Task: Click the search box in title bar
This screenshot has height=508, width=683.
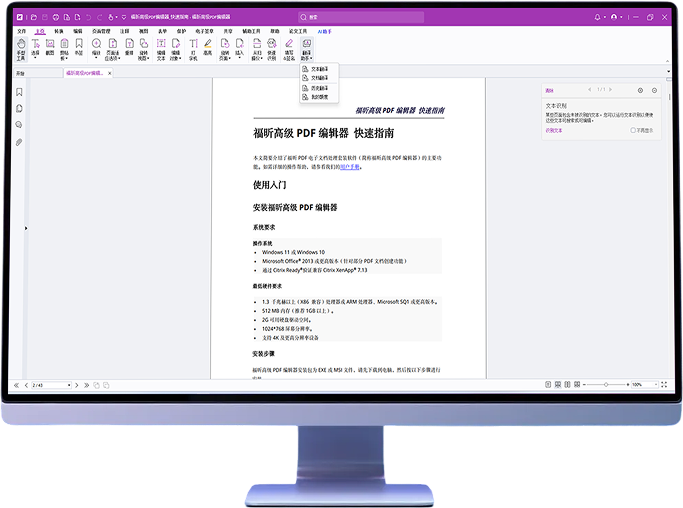Action: pyautogui.click(x=361, y=17)
